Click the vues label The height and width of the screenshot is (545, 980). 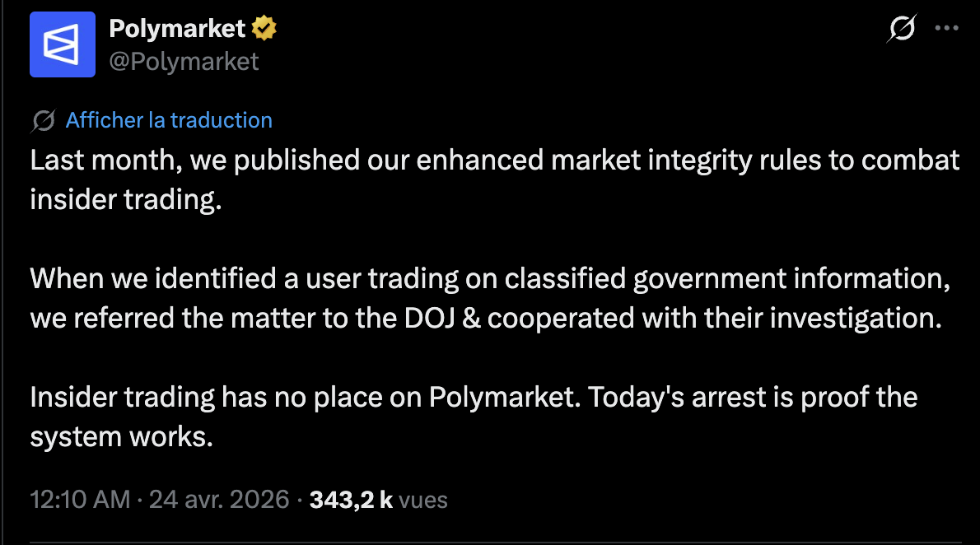click(x=423, y=499)
